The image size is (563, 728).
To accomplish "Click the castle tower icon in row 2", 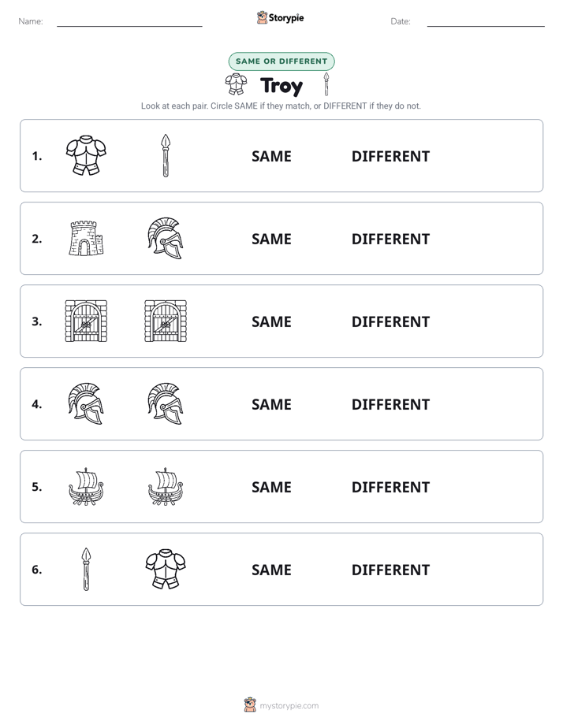I will pos(86,238).
